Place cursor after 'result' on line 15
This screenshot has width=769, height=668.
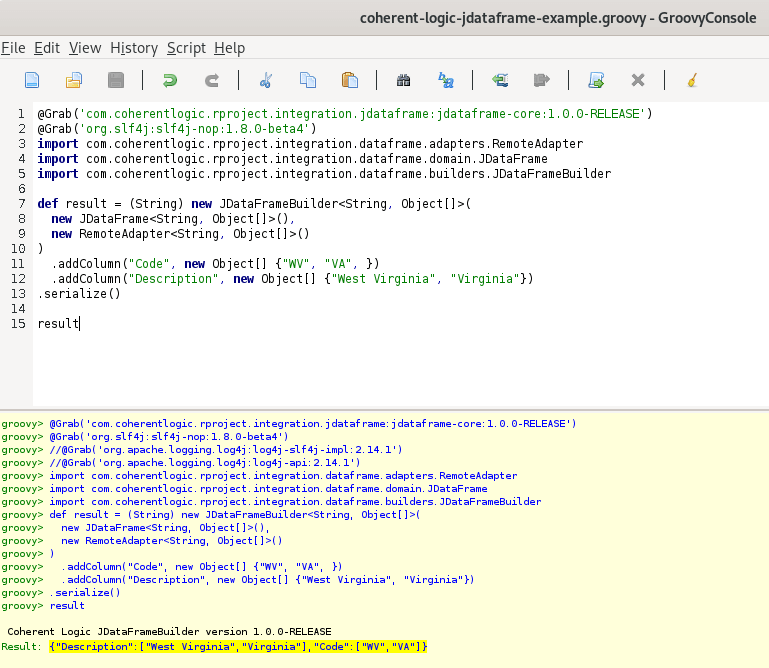pyautogui.click(x=79, y=324)
